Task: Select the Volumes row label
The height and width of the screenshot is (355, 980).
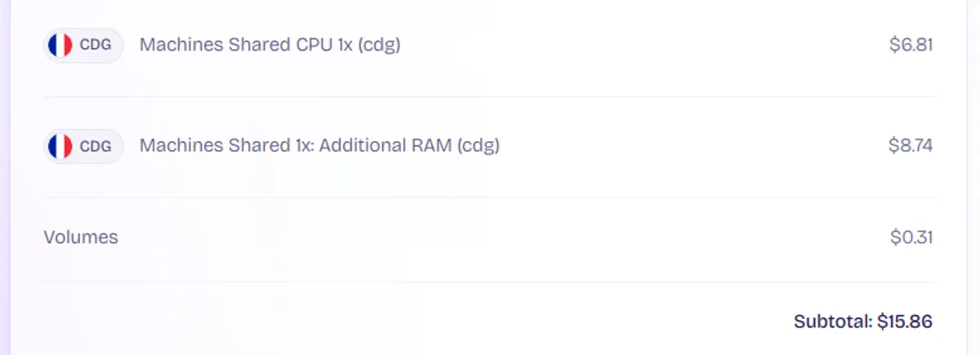Action: (81, 237)
